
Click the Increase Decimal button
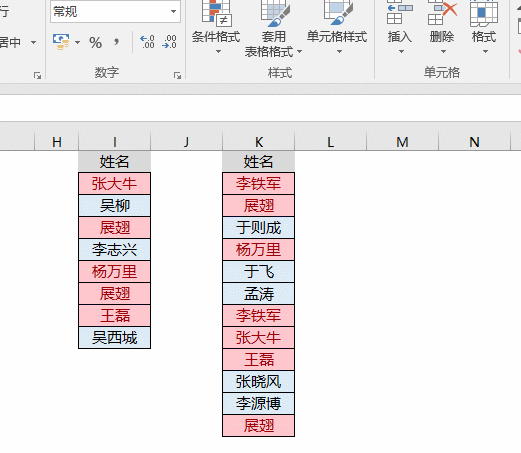click(147, 42)
